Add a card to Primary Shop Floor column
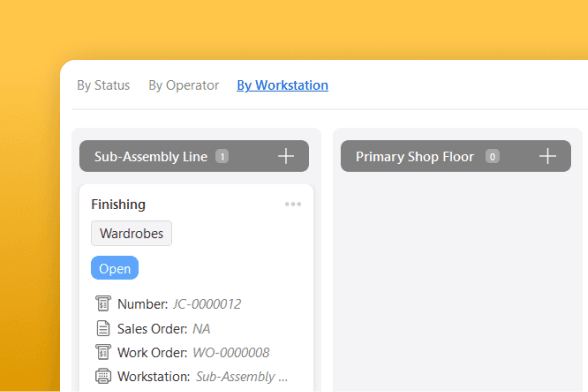 pyautogui.click(x=548, y=156)
